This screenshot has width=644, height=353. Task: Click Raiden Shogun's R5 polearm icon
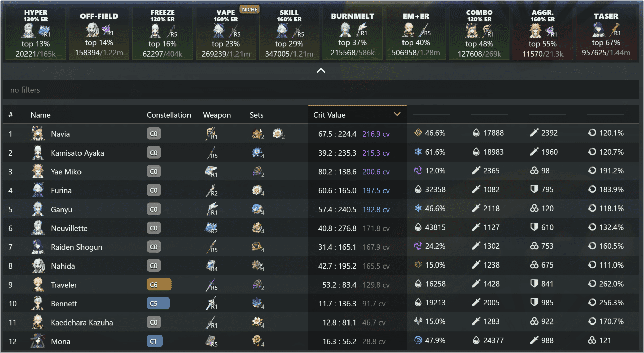pos(211,247)
